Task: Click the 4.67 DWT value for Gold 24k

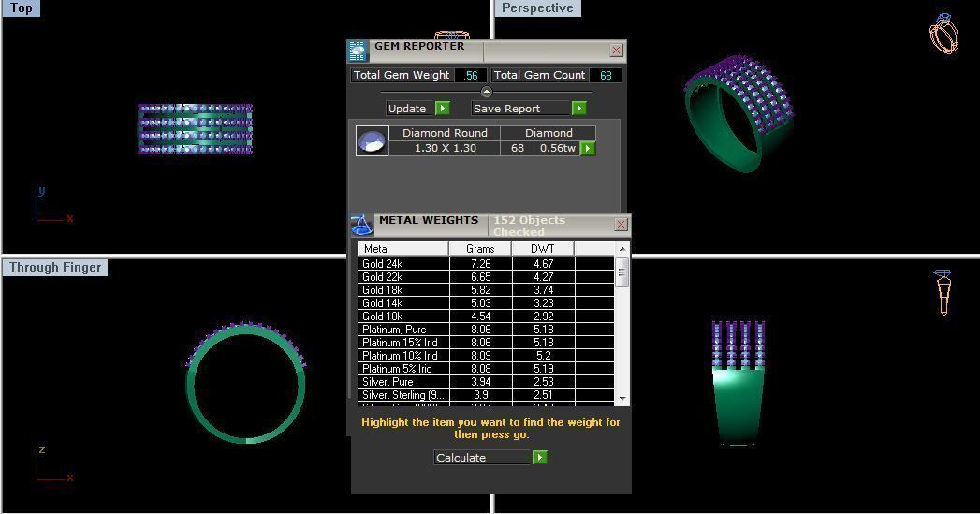Action: click(543, 264)
